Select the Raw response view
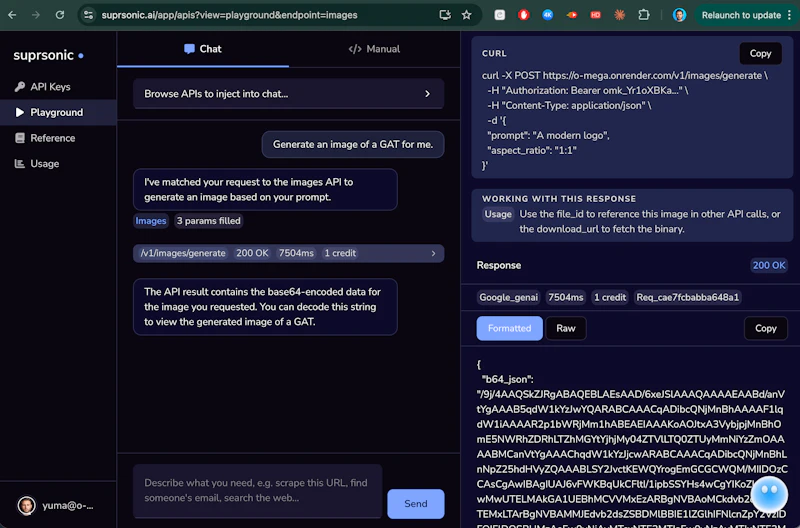 click(566, 328)
